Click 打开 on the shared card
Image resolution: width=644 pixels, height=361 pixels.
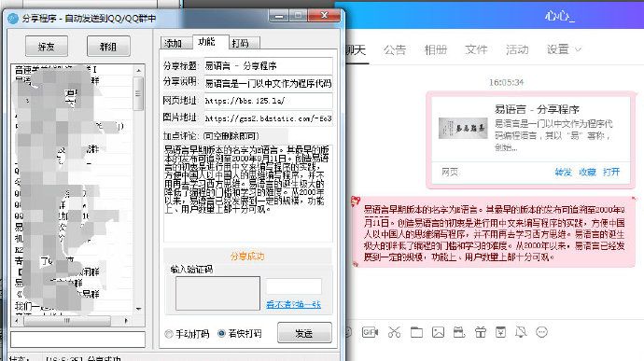(611, 172)
